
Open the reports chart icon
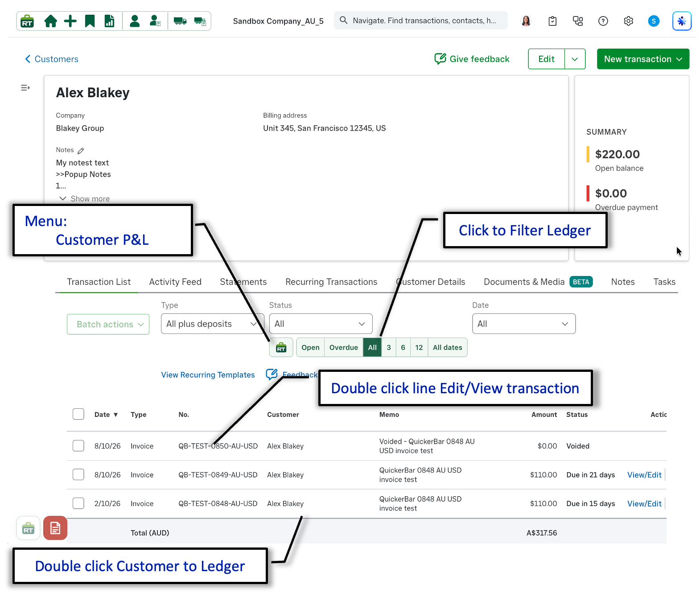pyautogui.click(x=110, y=21)
